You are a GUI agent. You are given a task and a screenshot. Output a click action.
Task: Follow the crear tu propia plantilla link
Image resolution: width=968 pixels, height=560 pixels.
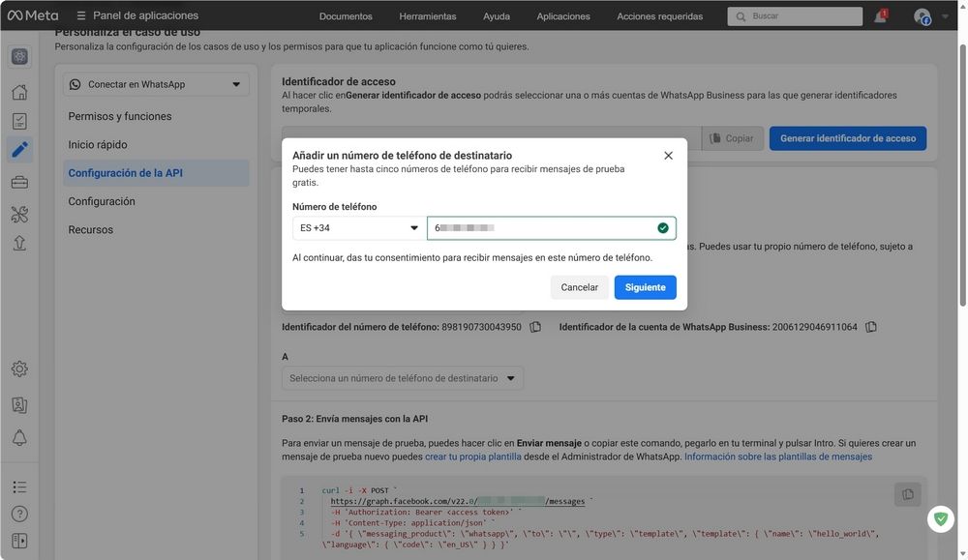click(472, 456)
